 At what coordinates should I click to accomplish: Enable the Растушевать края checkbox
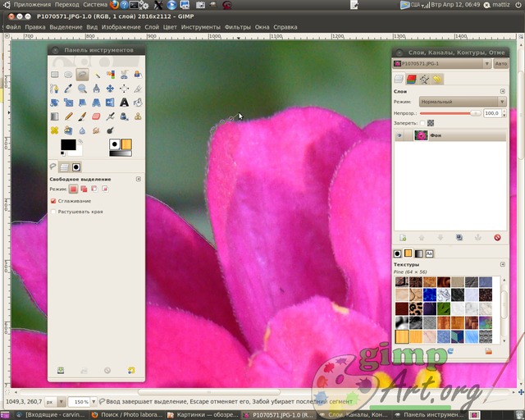pos(52,212)
